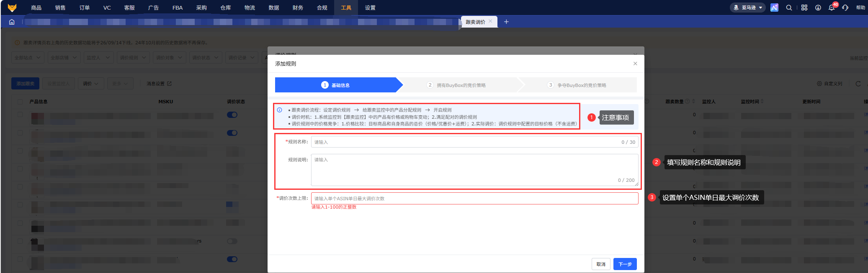This screenshot has width=868, height=273.
Task: Open the 工具 menu
Action: tap(346, 8)
